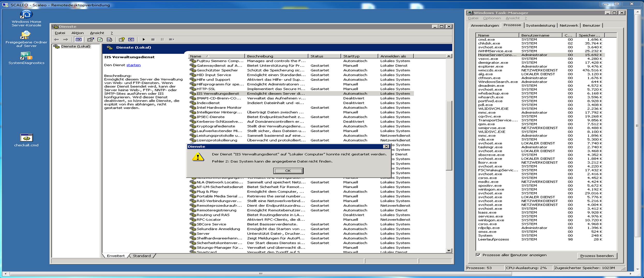Switch to the Standard tab in Dienste
Screen dimensions: 644x278
tap(142, 256)
